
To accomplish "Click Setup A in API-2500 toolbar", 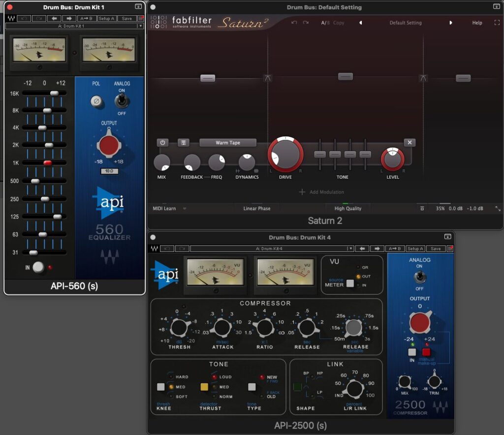I will (415, 249).
